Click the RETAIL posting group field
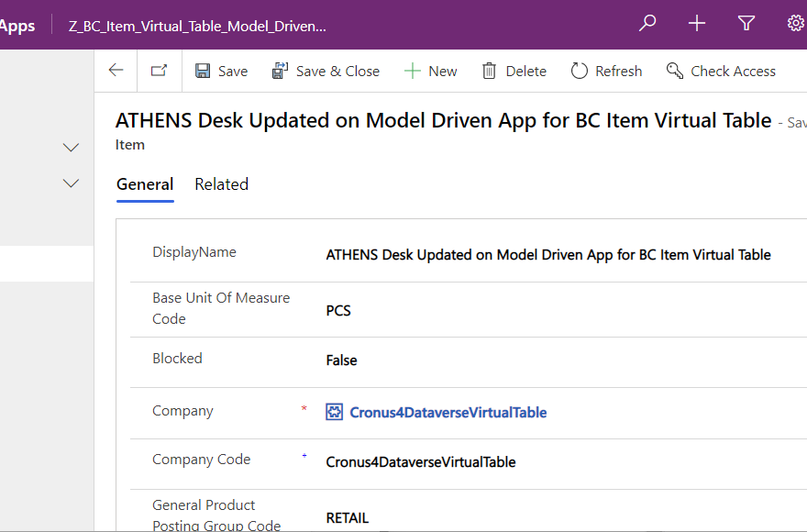The image size is (807, 532). (348, 517)
